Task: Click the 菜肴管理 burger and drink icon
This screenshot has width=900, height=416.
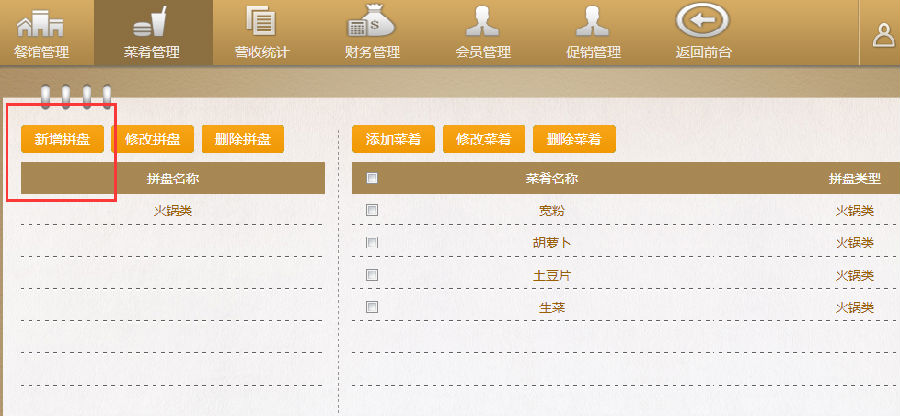Action: point(151,22)
